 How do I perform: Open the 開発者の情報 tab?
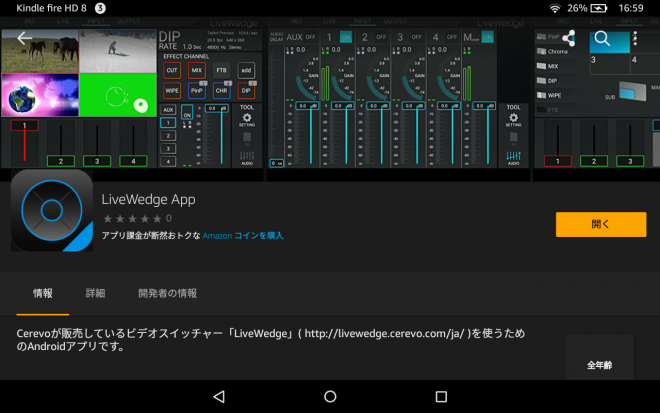tap(168, 293)
